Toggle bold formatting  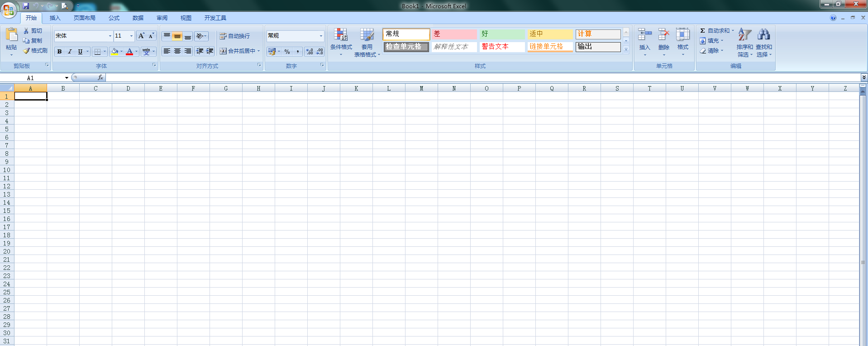[59, 52]
